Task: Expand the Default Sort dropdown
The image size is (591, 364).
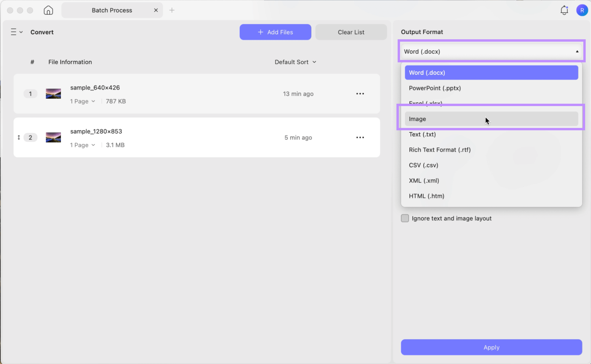Action: (295, 62)
